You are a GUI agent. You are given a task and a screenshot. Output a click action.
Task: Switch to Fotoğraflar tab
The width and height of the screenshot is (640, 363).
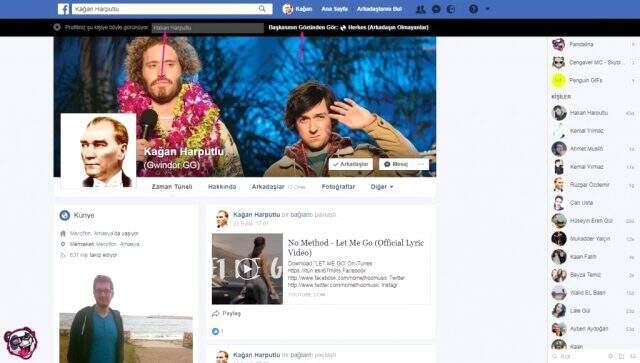coord(338,187)
